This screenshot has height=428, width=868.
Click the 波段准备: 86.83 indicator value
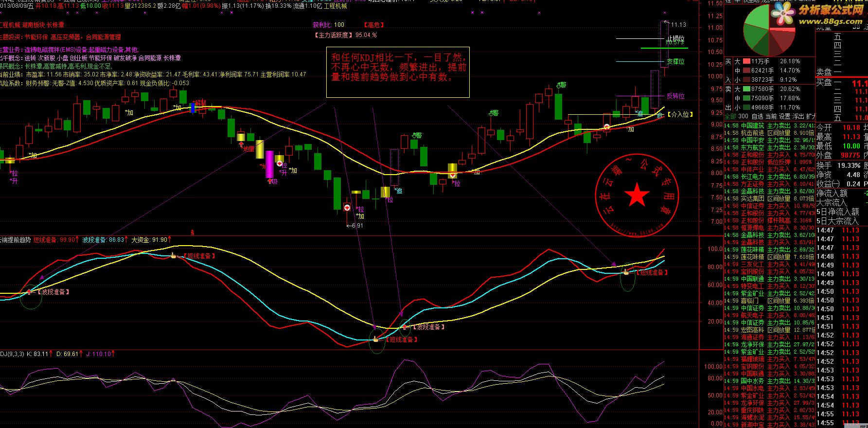[105, 240]
